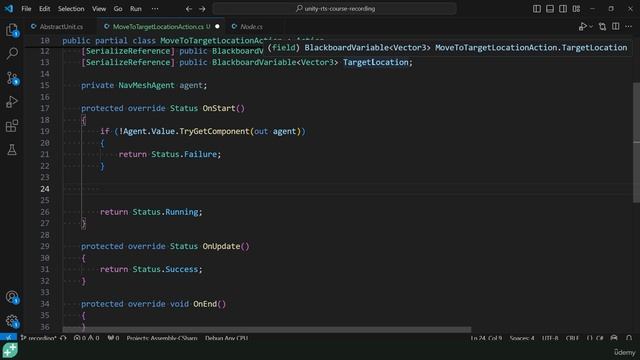Click the green screen recorder icon
640x360 pixels.
9,350
